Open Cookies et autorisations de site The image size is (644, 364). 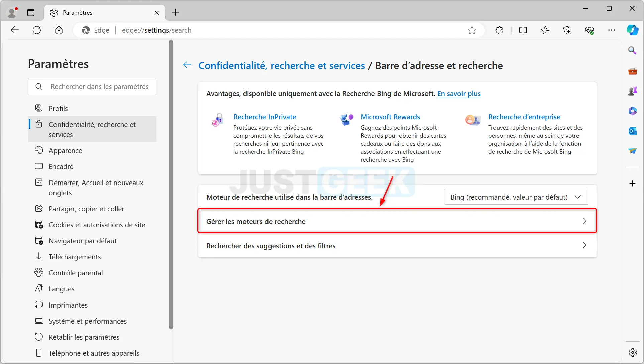coord(92,225)
